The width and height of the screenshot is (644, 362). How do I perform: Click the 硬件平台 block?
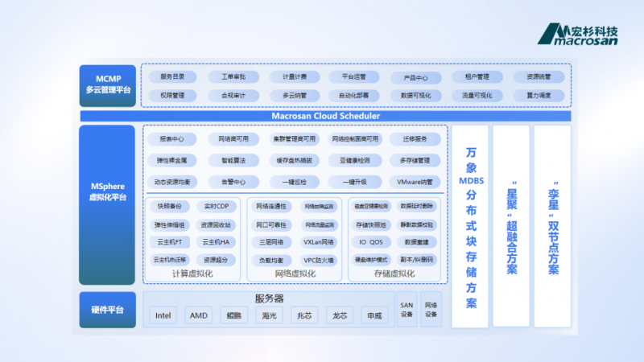coord(108,310)
